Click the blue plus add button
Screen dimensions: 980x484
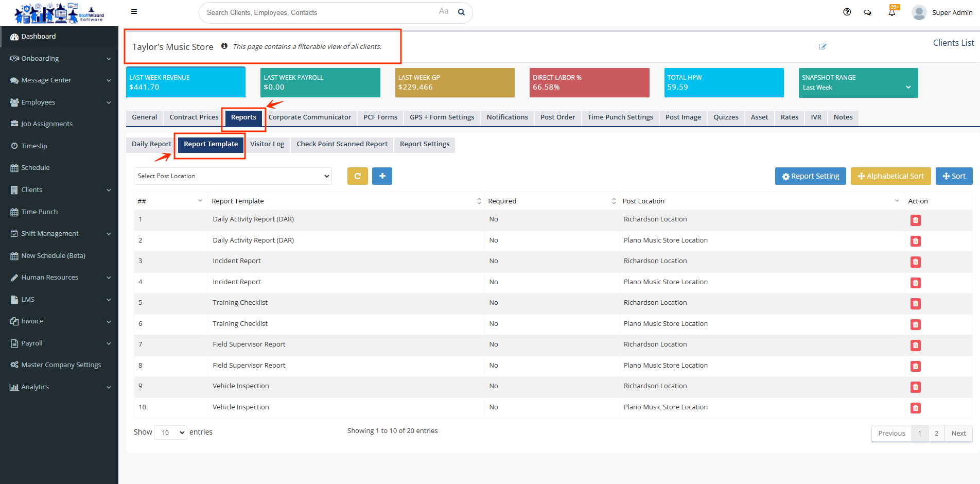(382, 176)
